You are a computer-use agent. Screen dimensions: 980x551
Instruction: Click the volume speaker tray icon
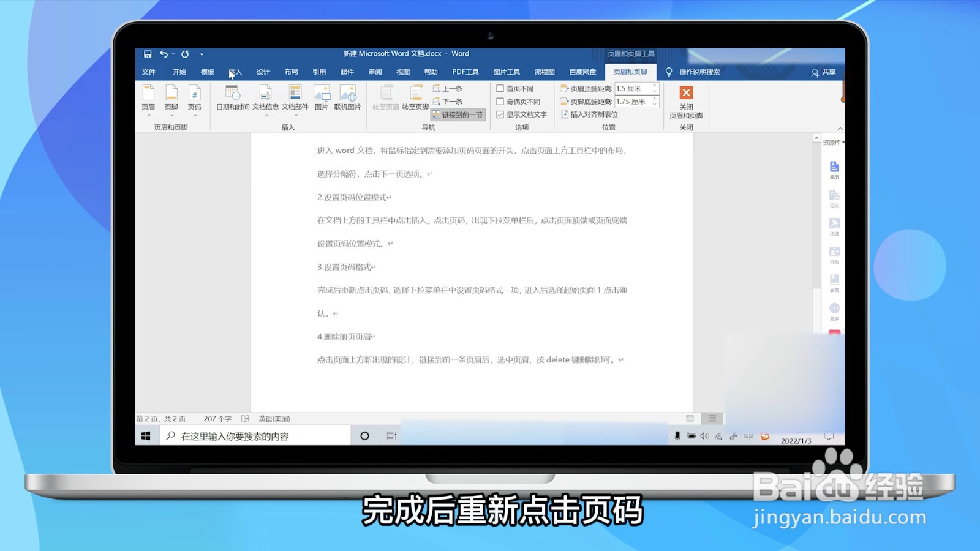pyautogui.click(x=704, y=436)
